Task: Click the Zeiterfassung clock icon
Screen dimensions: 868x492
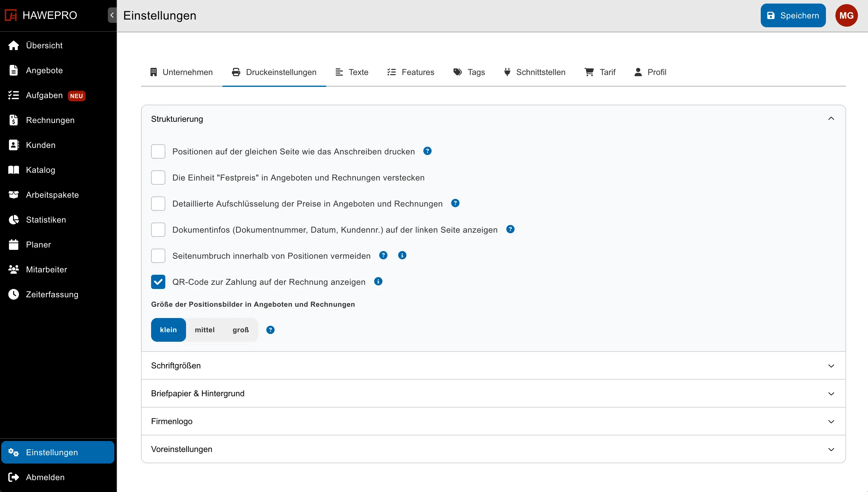Action: [14, 294]
